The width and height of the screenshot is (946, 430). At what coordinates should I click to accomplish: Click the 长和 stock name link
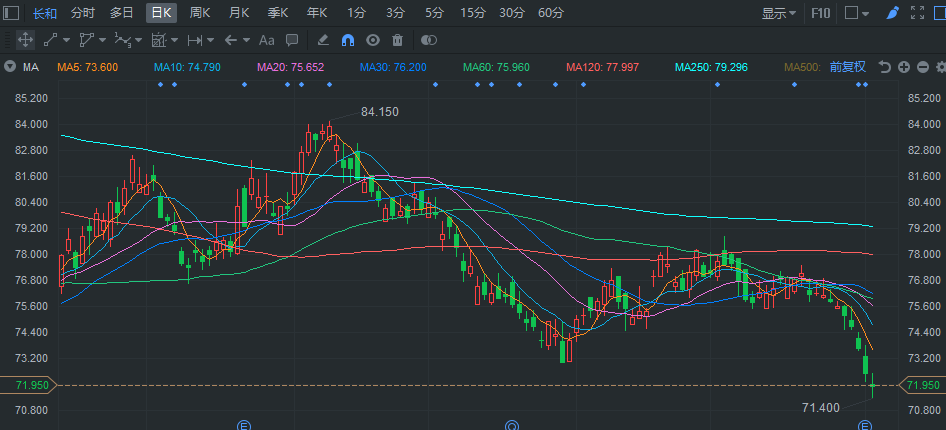[x=44, y=13]
